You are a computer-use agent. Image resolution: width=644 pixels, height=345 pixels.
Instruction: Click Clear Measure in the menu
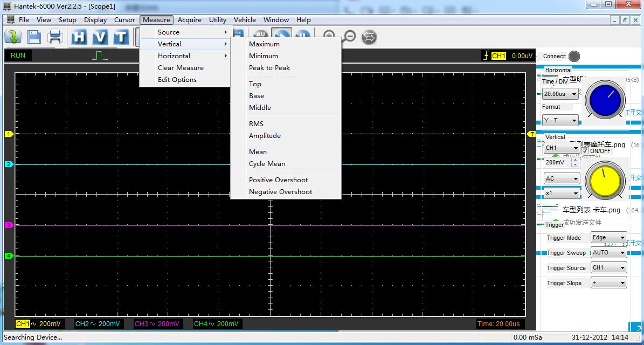(181, 68)
